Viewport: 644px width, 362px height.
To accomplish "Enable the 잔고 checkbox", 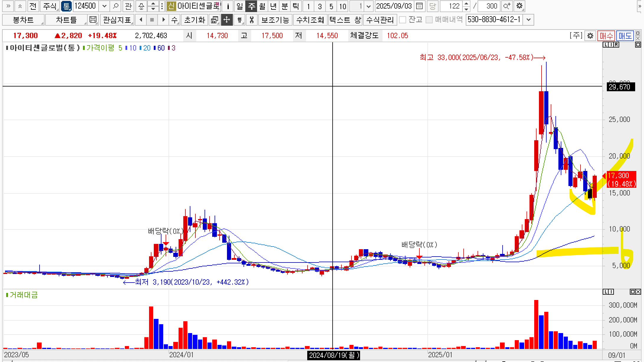I will 403,20.
